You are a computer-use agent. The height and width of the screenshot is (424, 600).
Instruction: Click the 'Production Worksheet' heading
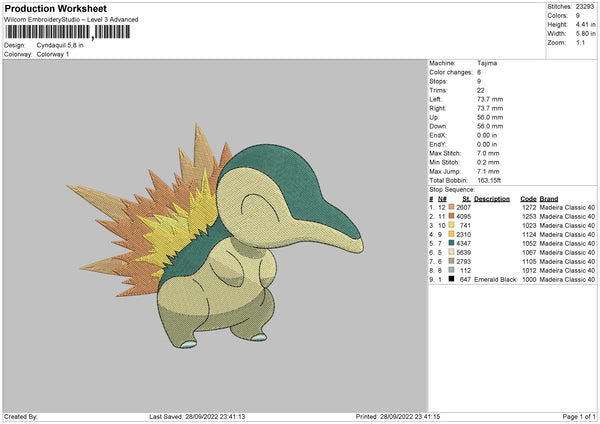(x=56, y=8)
